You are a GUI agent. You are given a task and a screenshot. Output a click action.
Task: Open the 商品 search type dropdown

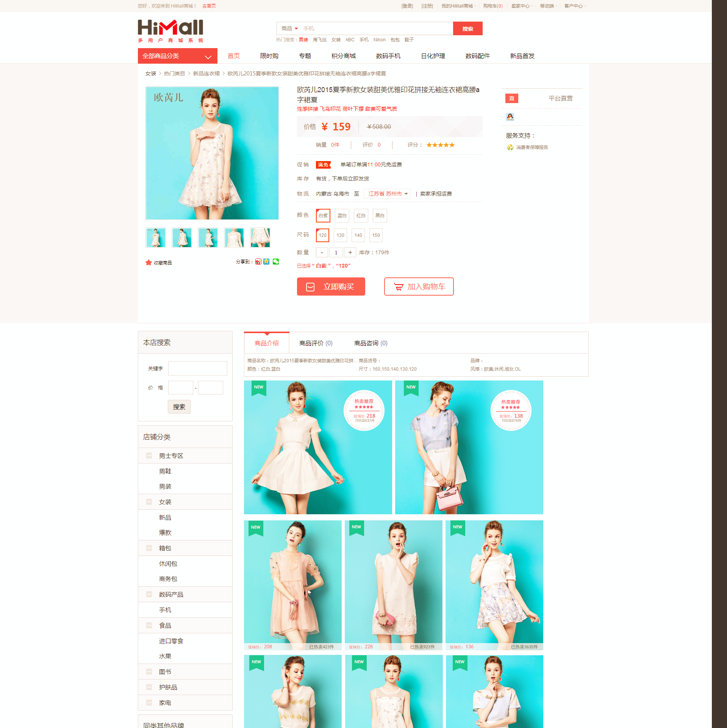(x=289, y=29)
